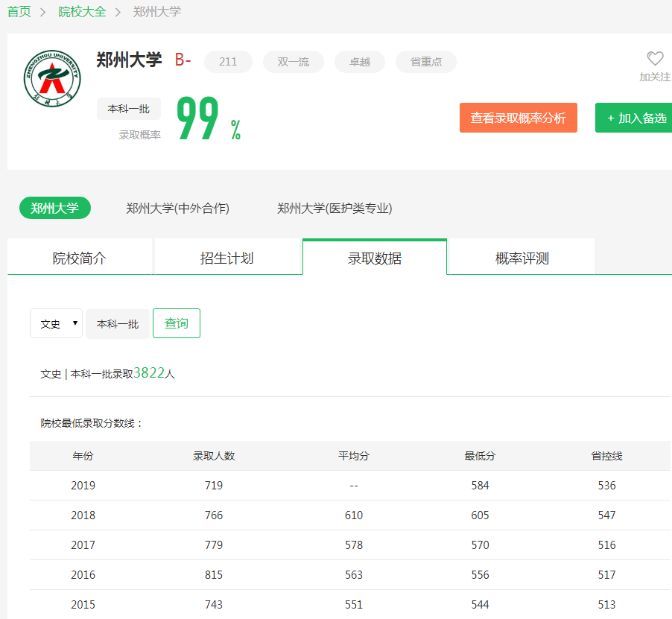Click the 本科一批 label next to the admission probability
Viewport: 672px width, 619px height.
[x=129, y=109]
